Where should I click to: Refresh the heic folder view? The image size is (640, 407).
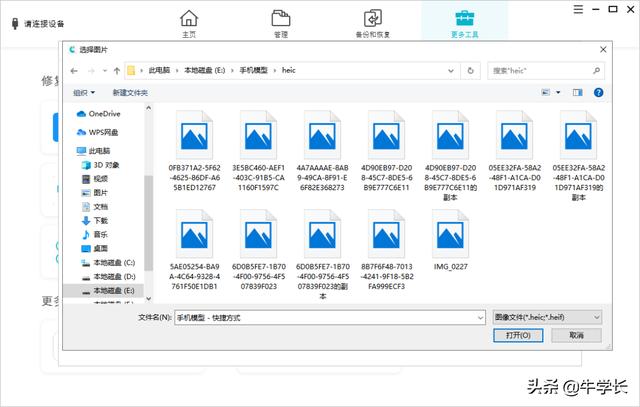(470, 71)
